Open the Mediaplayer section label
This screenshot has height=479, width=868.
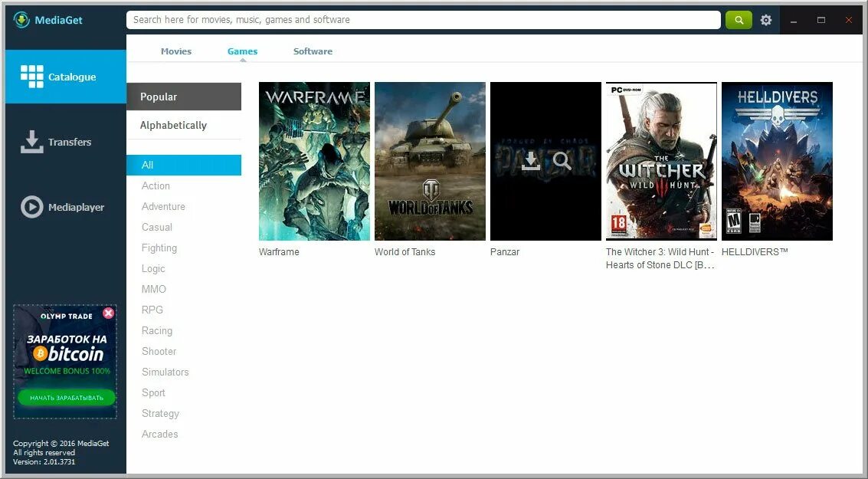coord(76,207)
